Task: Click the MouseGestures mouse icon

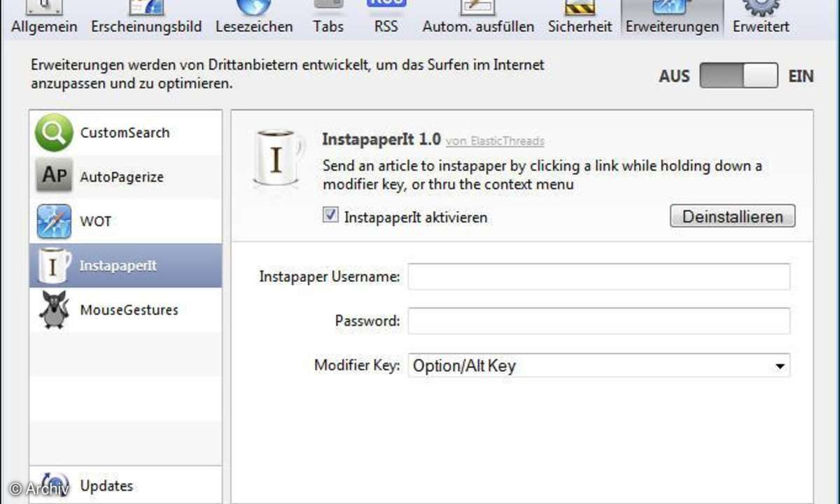Action: [54, 309]
